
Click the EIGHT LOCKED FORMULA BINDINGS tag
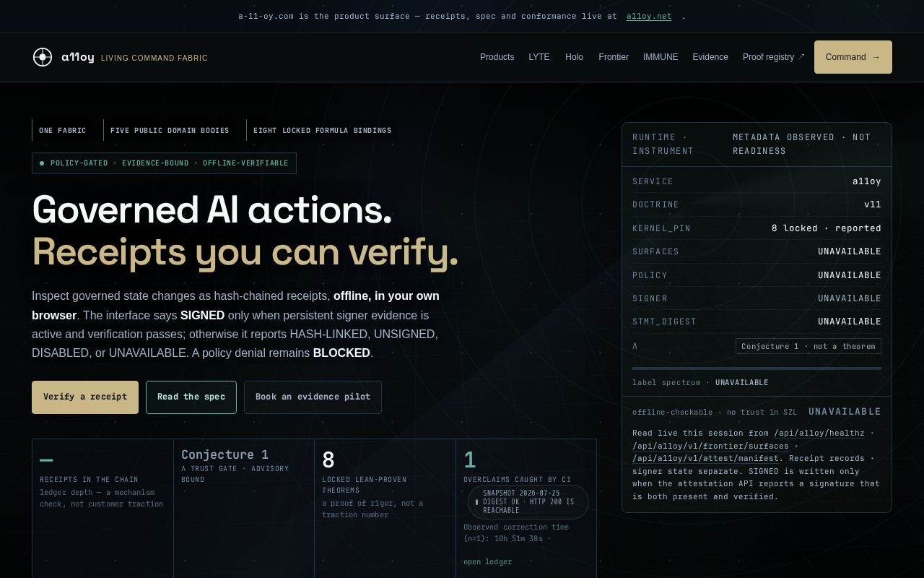(x=322, y=130)
